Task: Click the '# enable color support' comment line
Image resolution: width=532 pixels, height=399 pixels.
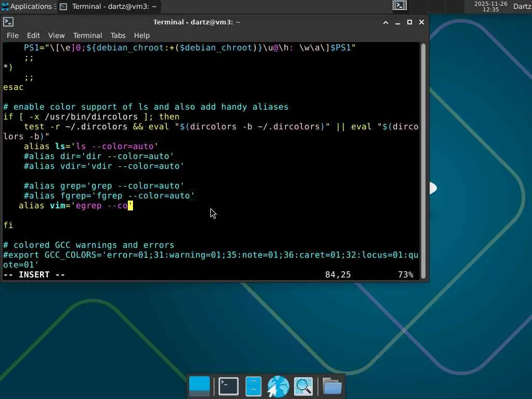Action: point(145,107)
